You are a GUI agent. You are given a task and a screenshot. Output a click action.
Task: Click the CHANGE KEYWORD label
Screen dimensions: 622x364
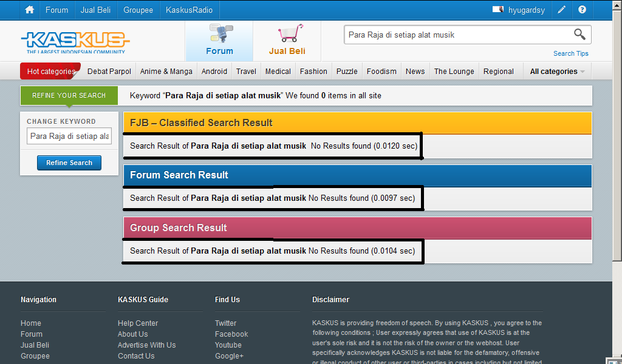[61, 121]
